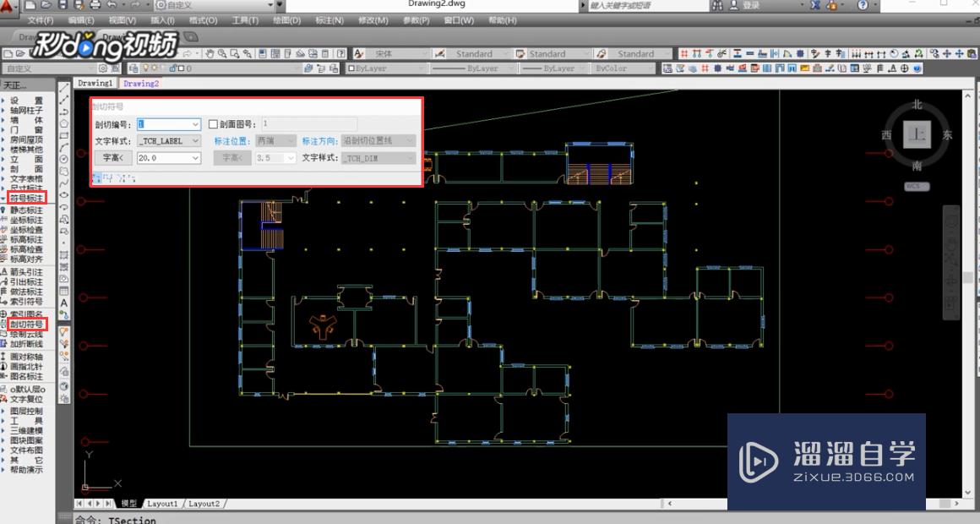Switch to the Layout2 tab
This screenshot has height=524, width=980.
click(x=204, y=504)
